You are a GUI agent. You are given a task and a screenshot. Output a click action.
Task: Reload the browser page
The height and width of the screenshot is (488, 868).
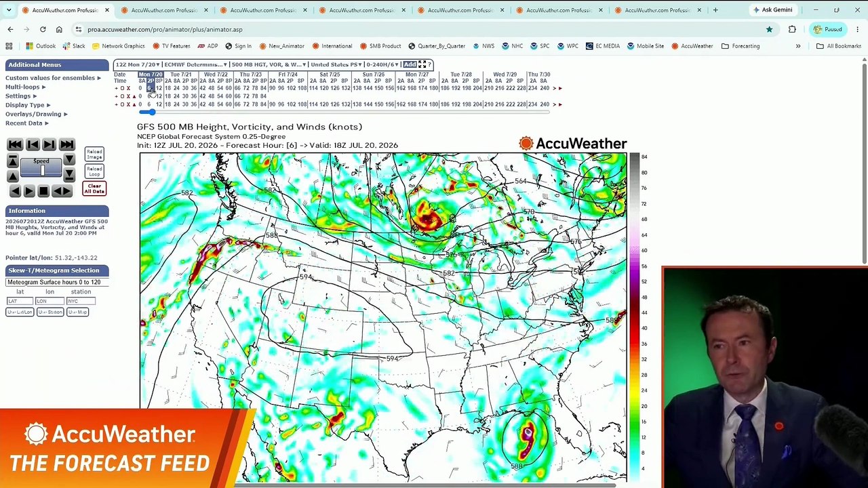(x=43, y=29)
